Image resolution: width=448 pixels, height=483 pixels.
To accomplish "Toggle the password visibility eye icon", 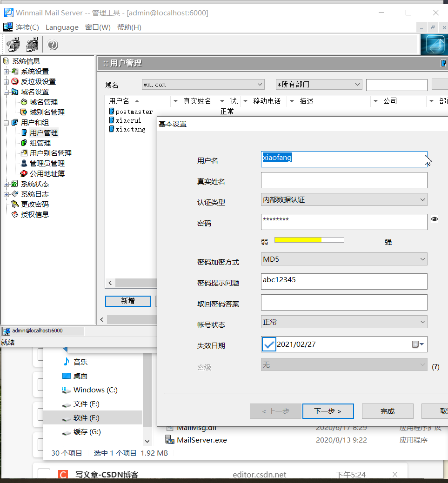I will tap(434, 219).
